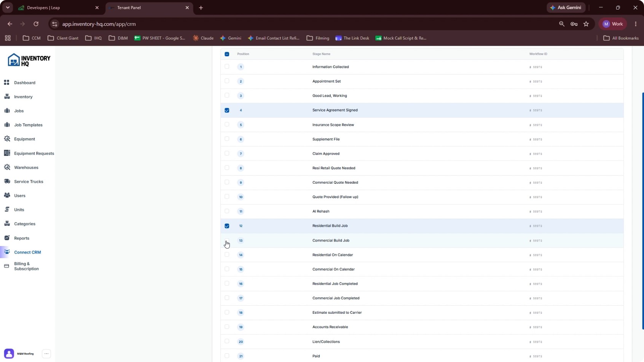Open Equipment Requests icon
644x362 pixels.
point(7,153)
